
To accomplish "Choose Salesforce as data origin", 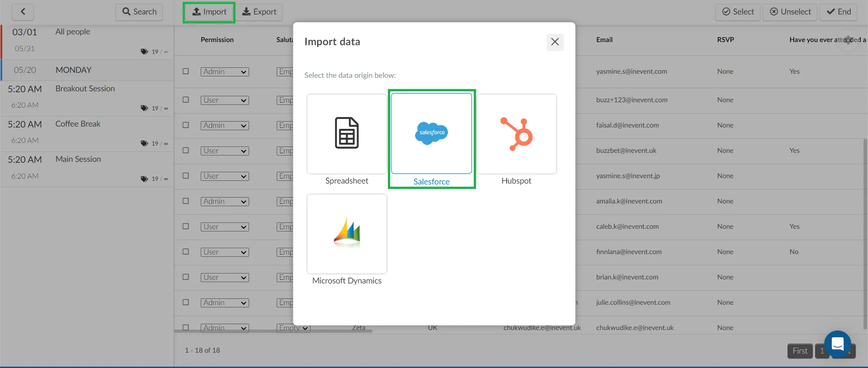I will point(431,133).
